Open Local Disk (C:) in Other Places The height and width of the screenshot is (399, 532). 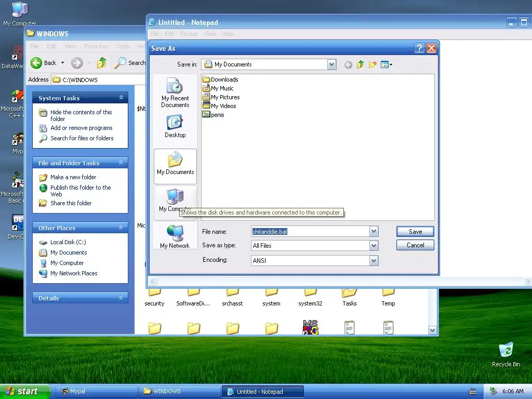(x=68, y=242)
